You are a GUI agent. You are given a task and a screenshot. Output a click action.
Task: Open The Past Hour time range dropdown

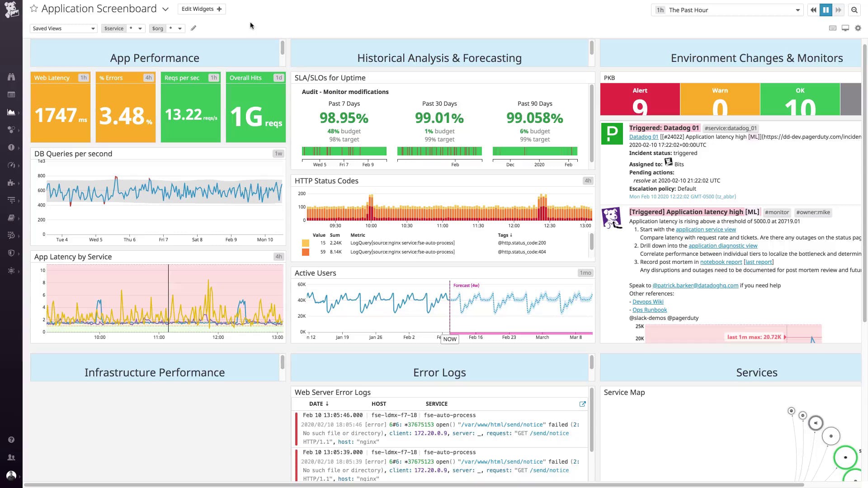tap(727, 10)
